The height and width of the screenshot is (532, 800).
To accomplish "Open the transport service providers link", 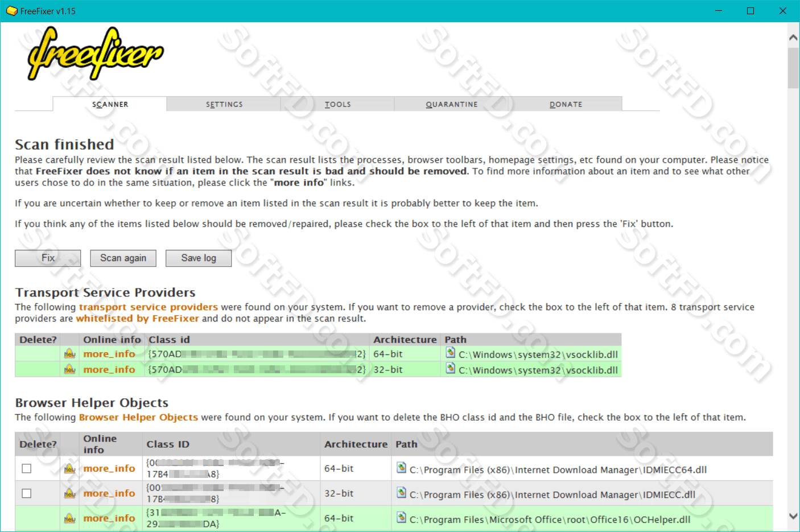I will point(149,307).
